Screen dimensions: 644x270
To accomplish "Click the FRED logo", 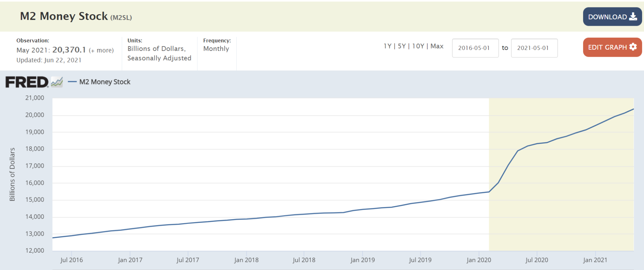I will coord(27,82).
